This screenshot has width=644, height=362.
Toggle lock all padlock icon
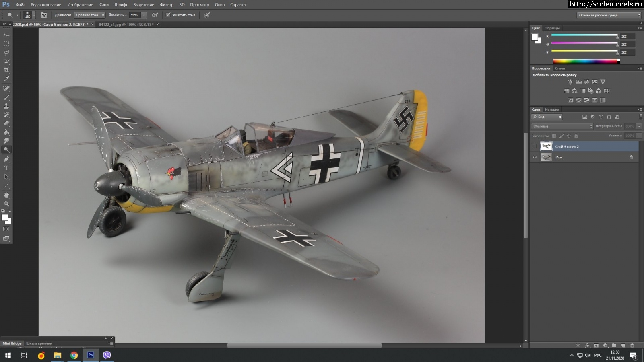576,136
